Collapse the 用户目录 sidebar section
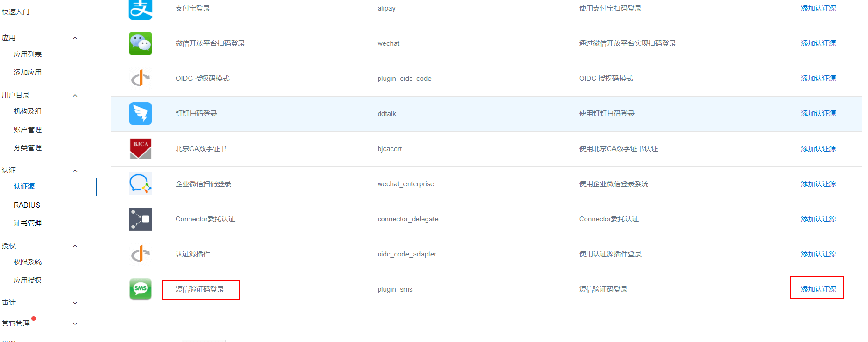 tap(75, 96)
